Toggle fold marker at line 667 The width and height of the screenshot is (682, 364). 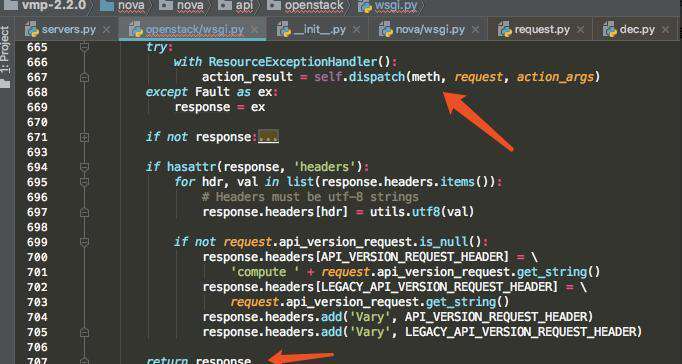coord(85,77)
